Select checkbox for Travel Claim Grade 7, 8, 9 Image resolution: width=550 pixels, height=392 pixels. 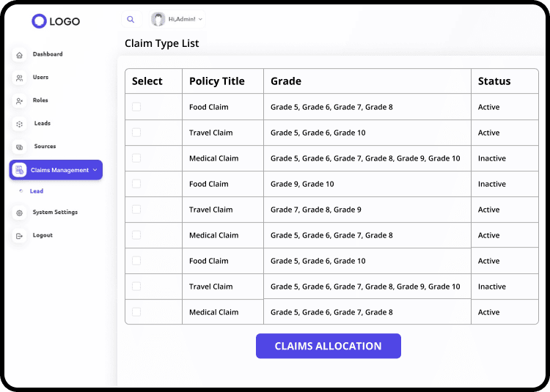coord(136,210)
